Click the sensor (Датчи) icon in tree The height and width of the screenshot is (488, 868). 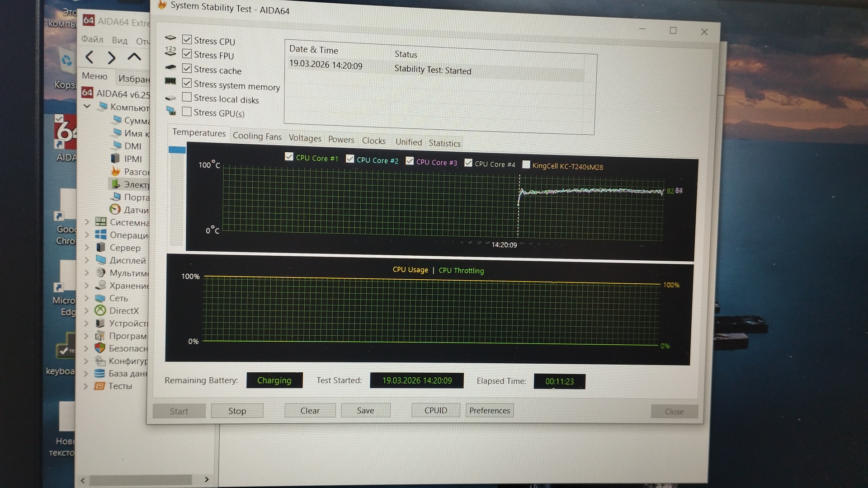[115, 210]
